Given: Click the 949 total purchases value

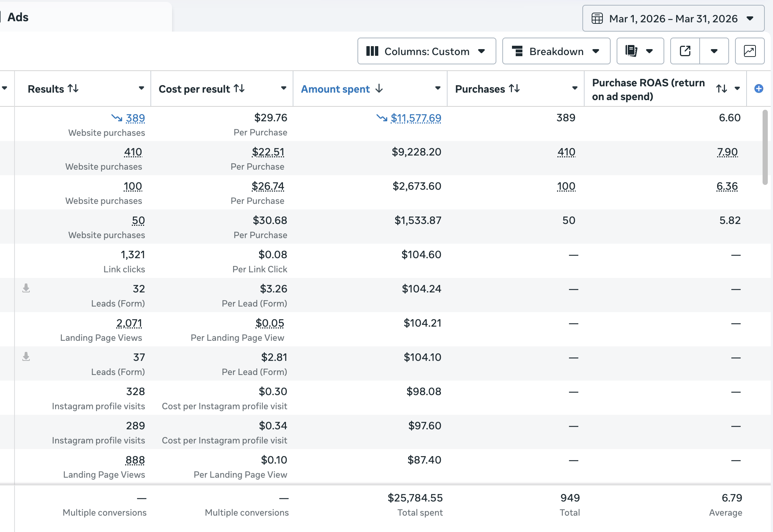Looking at the screenshot, I should pyautogui.click(x=570, y=498).
